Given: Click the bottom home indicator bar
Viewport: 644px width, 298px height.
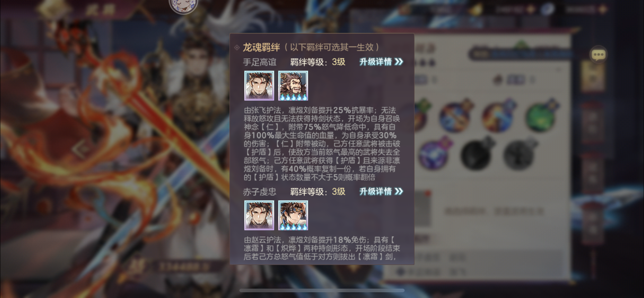Looking at the screenshot, I should click(x=322, y=290).
